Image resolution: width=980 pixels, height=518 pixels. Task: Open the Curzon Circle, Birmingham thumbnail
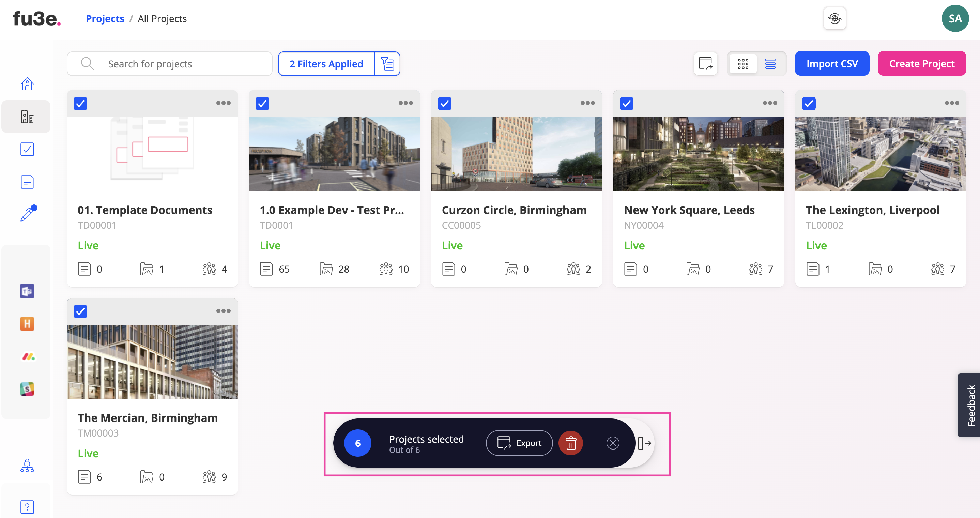click(516, 154)
